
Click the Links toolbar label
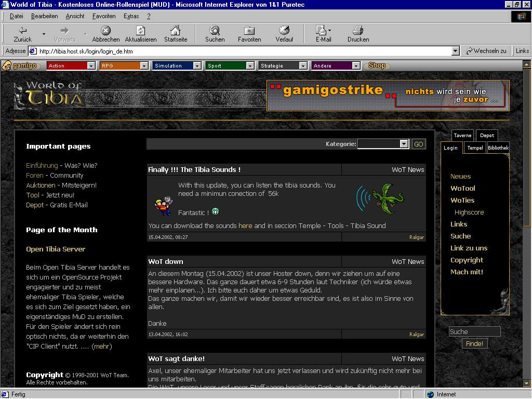coord(522,51)
